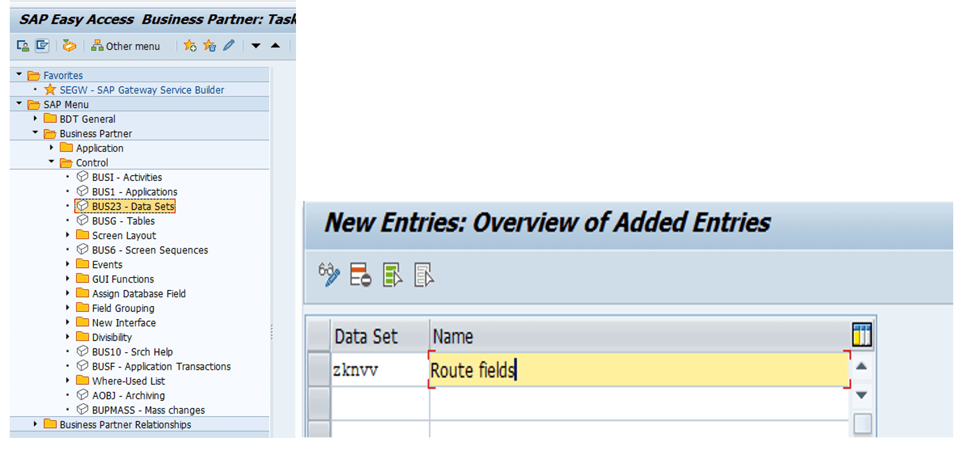Click the Change Favorites pencil icon
The image size is (980, 466).
pyautogui.click(x=229, y=46)
